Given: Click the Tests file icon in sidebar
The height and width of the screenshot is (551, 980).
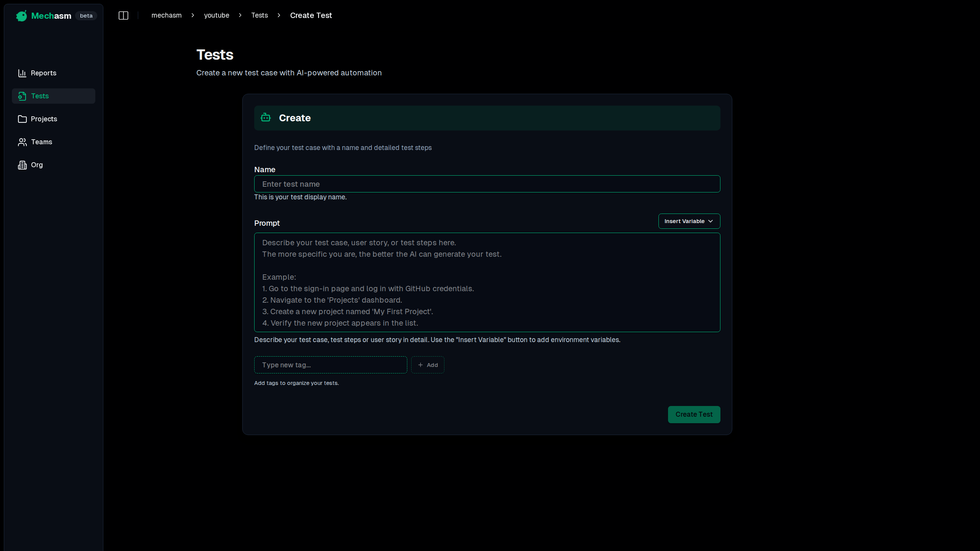Looking at the screenshot, I should pos(22,96).
